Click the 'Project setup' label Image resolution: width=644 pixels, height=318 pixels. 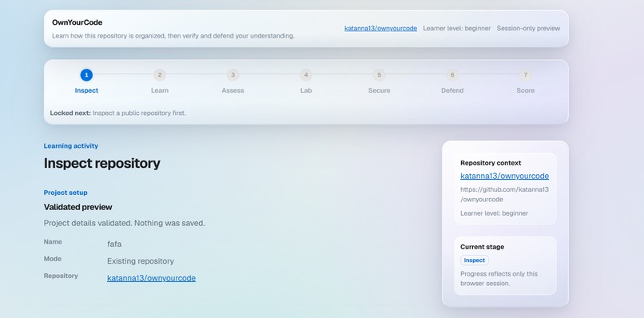click(x=66, y=193)
